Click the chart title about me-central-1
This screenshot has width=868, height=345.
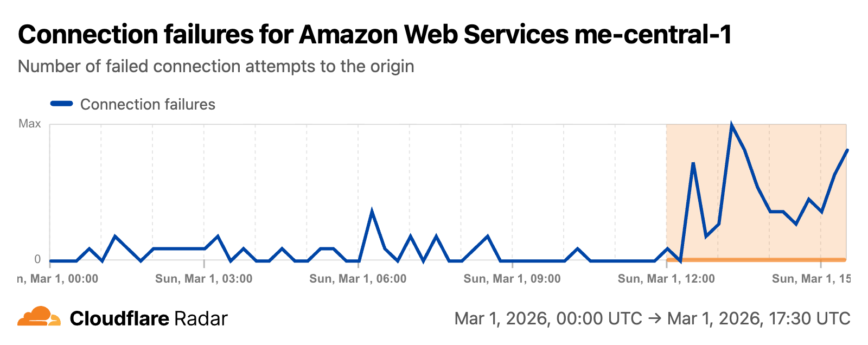(375, 35)
